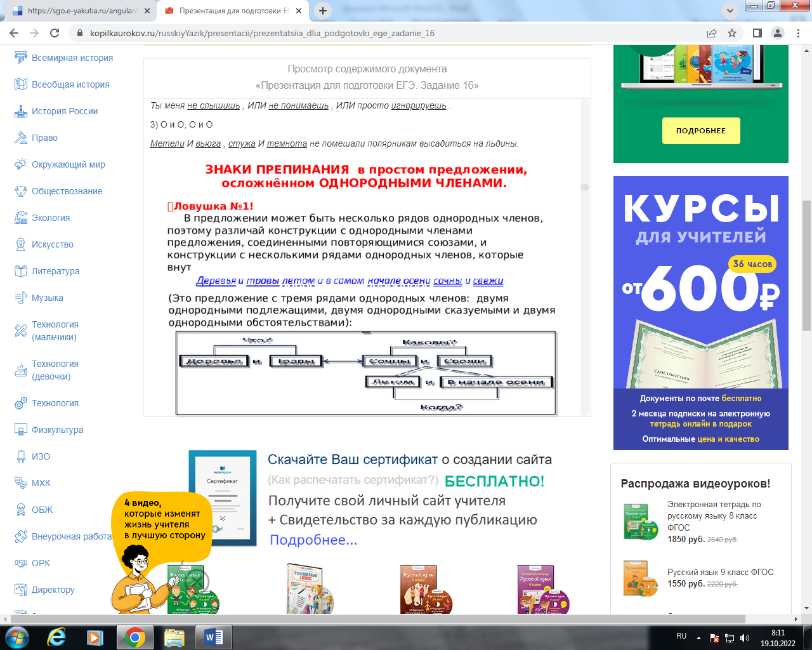The height and width of the screenshot is (650, 812).
Task: Open the История России category link
Action: (x=65, y=111)
